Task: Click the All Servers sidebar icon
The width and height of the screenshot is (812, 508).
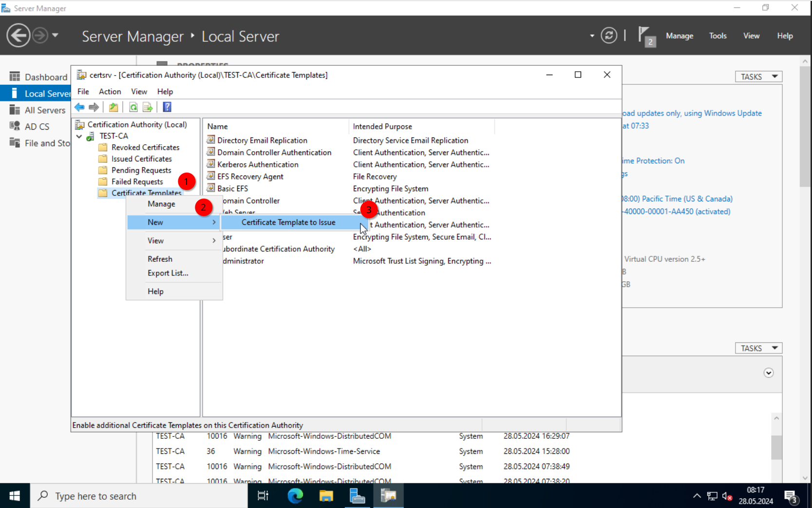Action: pos(15,110)
